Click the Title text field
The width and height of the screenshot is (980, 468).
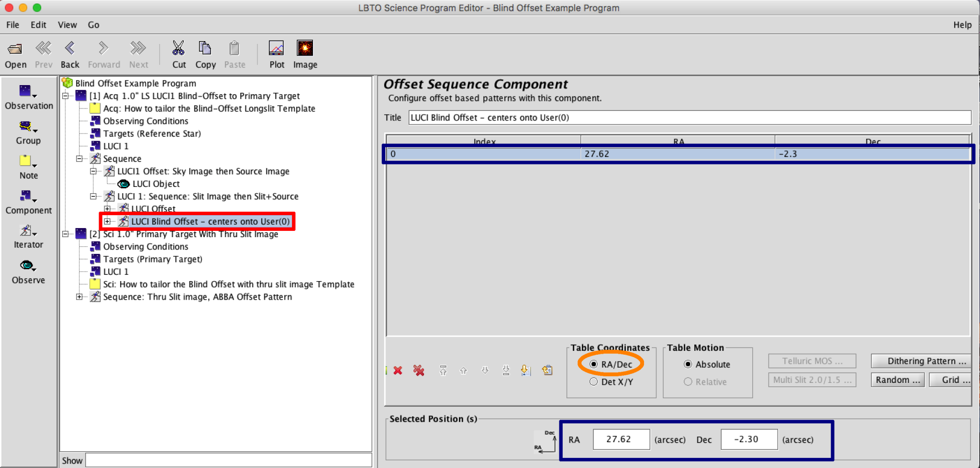coord(690,118)
